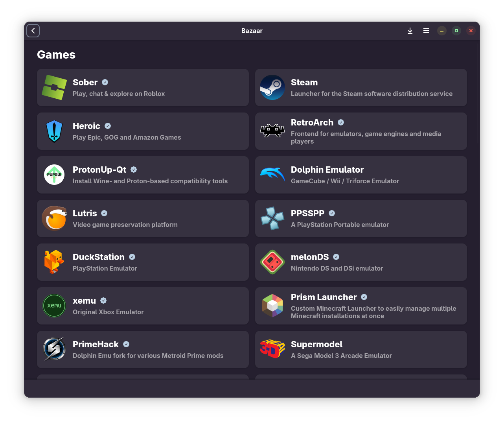Image resolution: width=504 pixels, height=424 pixels.
Task: Click 'Dolphin Emu fork for various Metroid Prime mods'
Action: pos(148,356)
